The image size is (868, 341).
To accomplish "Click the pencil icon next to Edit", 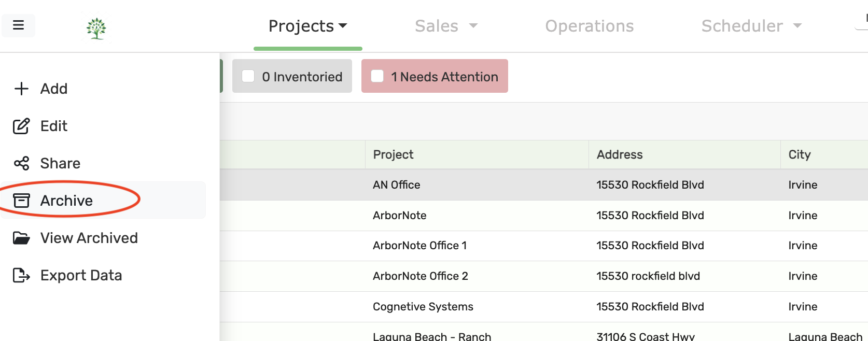I will (x=21, y=126).
